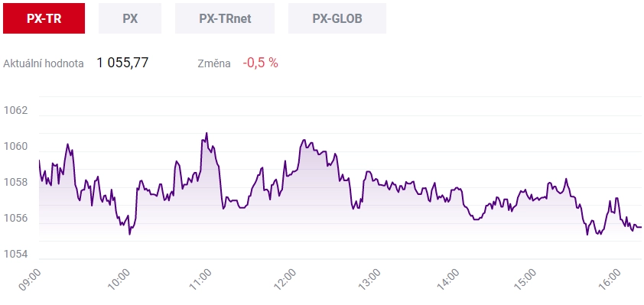Select the 14:00 time axis label
The width and height of the screenshot is (644, 305).
click(448, 280)
